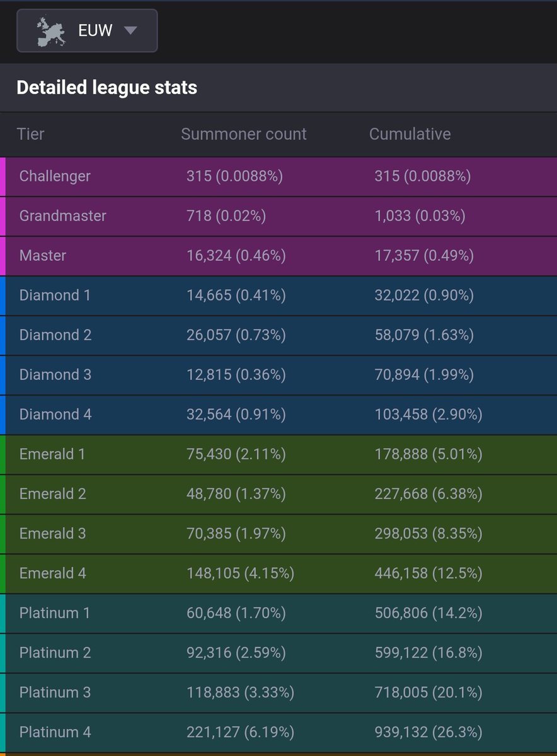Screen dimensions: 557x756
Task: Select the Grandmaster tier row label
Action: pyautogui.click(x=63, y=216)
